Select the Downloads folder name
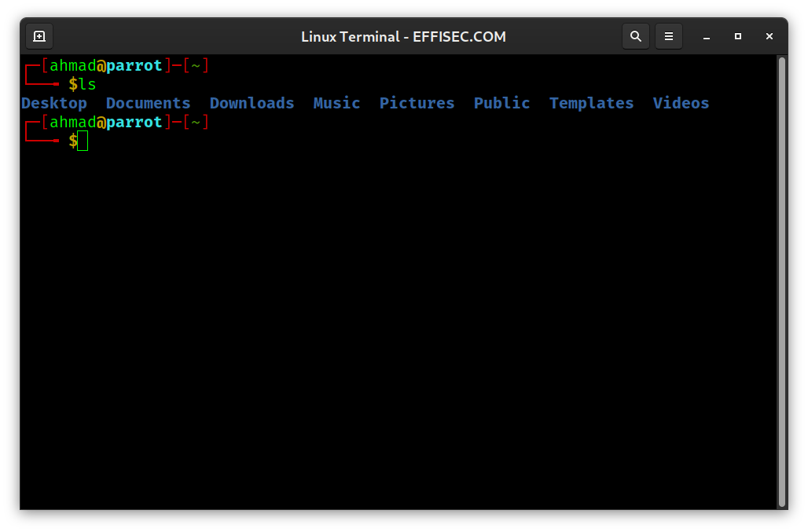This screenshot has height=532, width=808. pos(252,103)
